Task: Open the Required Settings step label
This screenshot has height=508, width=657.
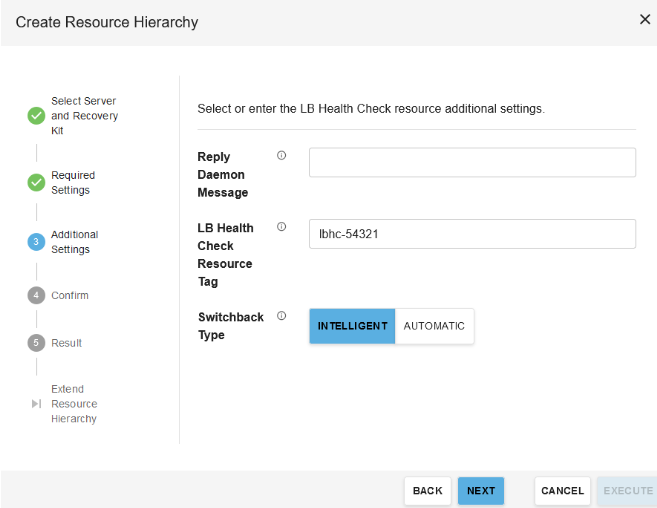Action: click(73, 183)
